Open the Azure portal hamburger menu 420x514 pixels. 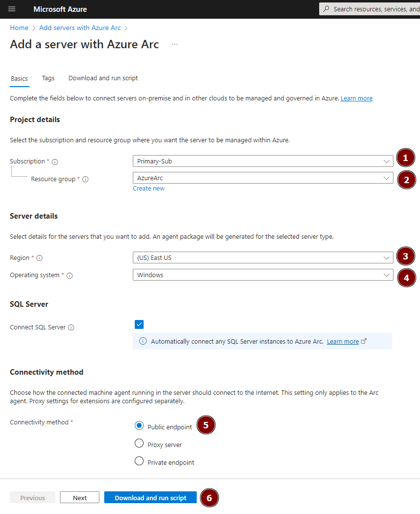coord(12,9)
